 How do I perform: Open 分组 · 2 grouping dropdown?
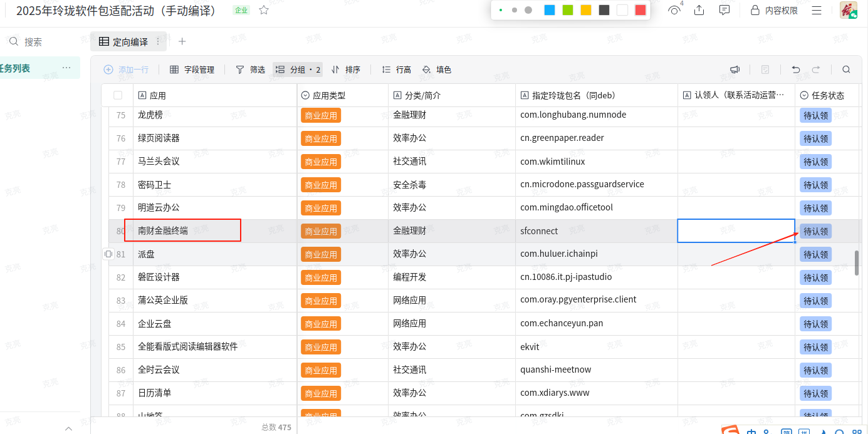click(x=298, y=70)
